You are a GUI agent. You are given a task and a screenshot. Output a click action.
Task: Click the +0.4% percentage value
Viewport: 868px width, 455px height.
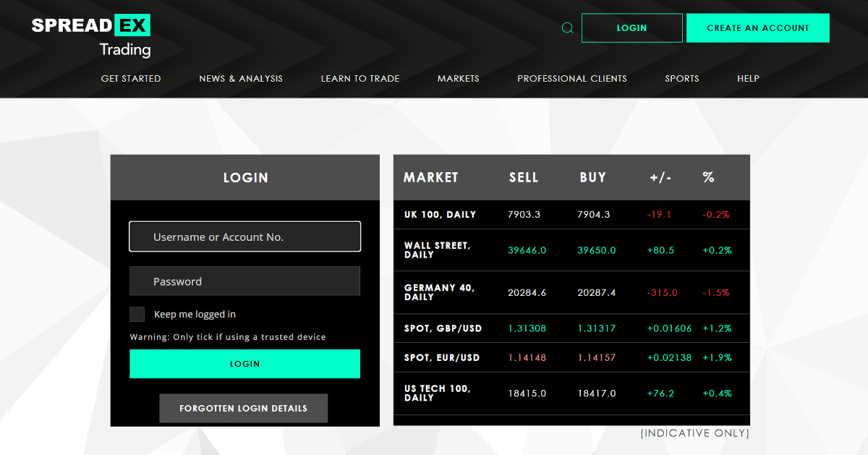point(717,394)
